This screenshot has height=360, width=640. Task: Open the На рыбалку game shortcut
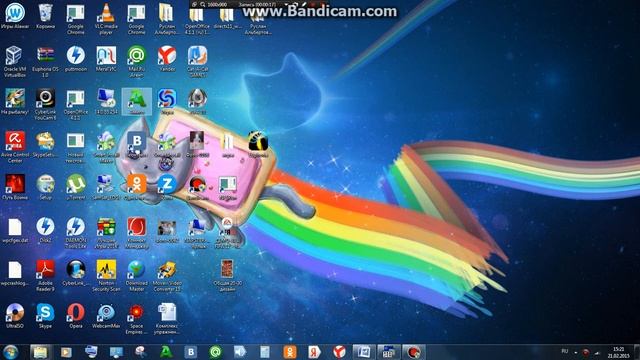coord(15,101)
